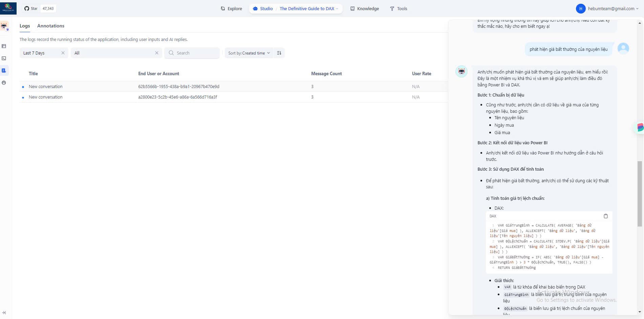The image size is (644, 319).
Task: Open Monitoring gauge icon in sidebar
Action: [4, 83]
